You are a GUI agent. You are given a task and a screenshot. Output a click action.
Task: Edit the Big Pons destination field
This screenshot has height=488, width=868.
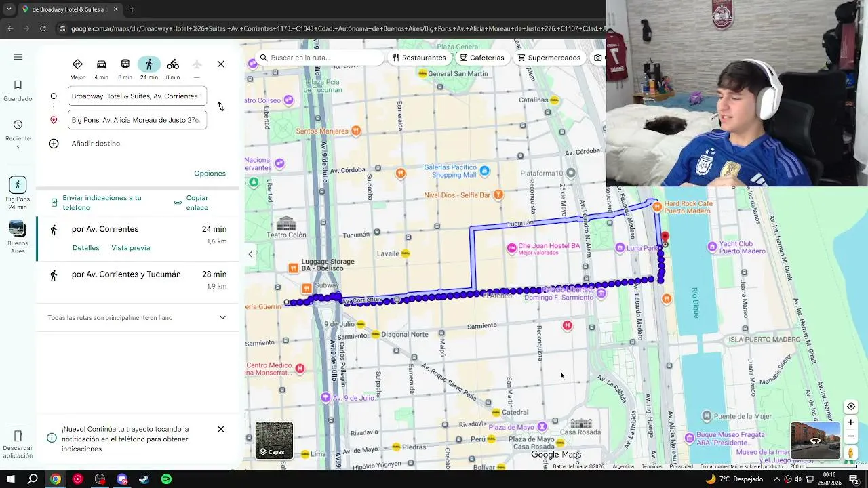coord(137,120)
